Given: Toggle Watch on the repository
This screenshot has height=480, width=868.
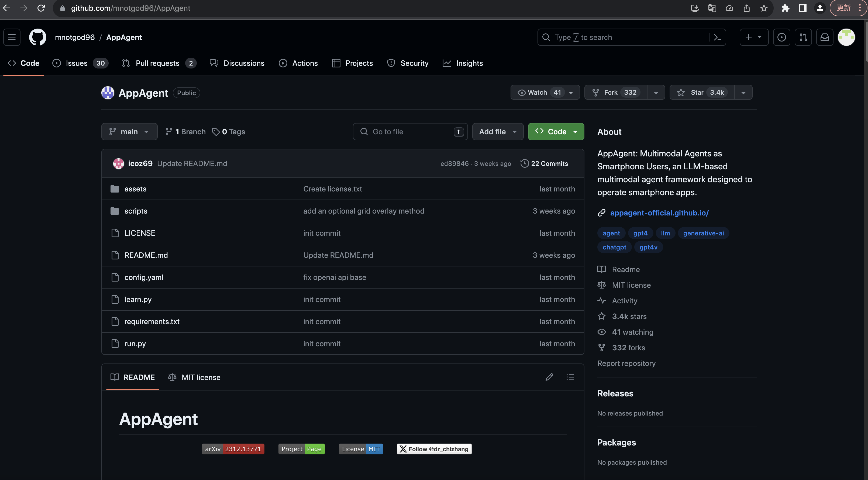Looking at the screenshot, I should [x=538, y=92].
